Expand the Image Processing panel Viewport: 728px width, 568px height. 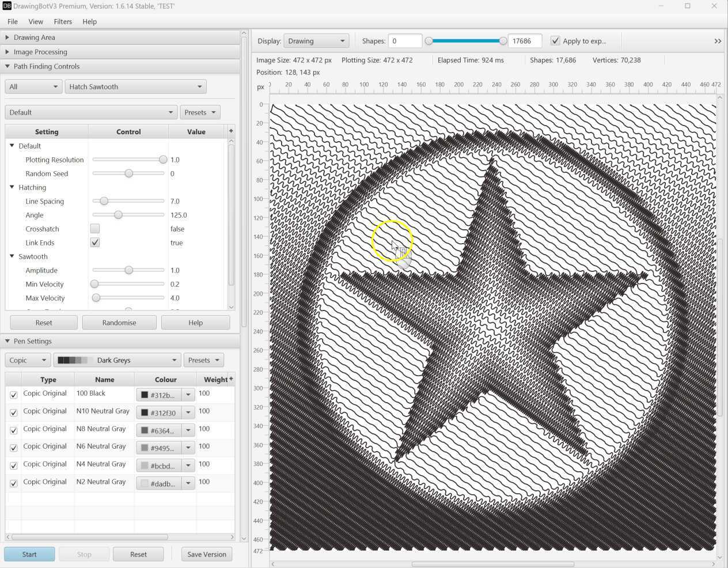tap(40, 52)
